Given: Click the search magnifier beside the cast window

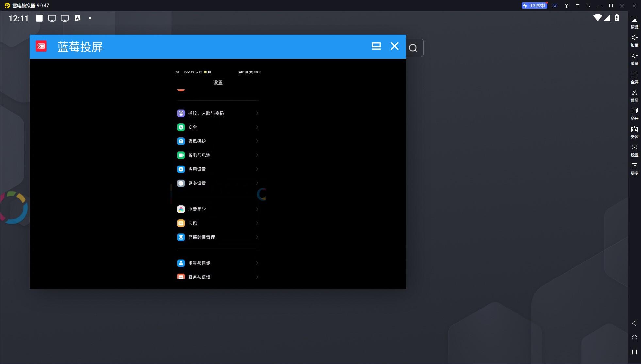Looking at the screenshot, I should pyautogui.click(x=413, y=48).
